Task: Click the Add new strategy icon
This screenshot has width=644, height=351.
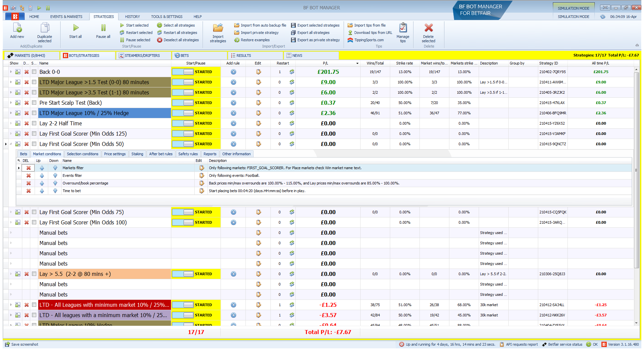Action: 17,28
